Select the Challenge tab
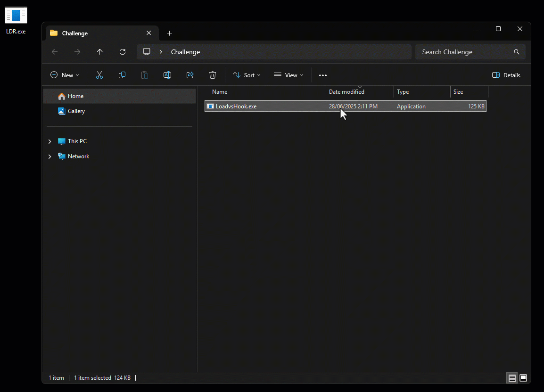The image size is (544, 392). [102, 33]
